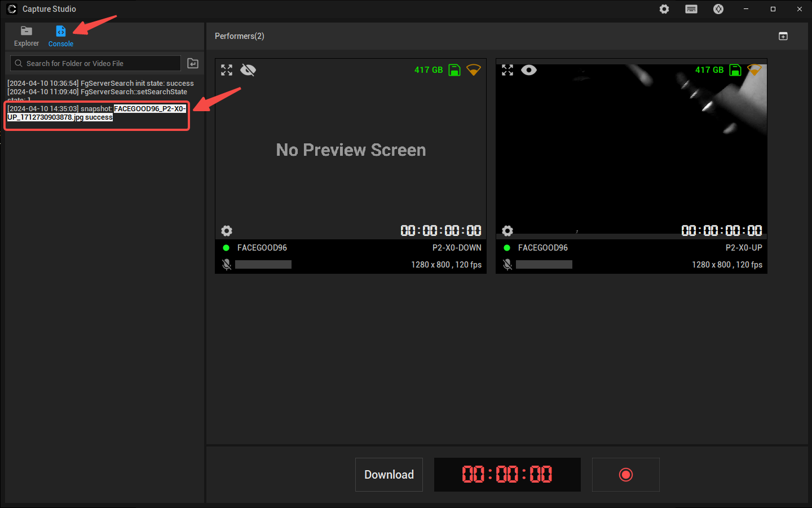Image resolution: width=812 pixels, height=508 pixels.
Task: Click audio level bar of P2-X0-DOWN
Action: [263, 264]
